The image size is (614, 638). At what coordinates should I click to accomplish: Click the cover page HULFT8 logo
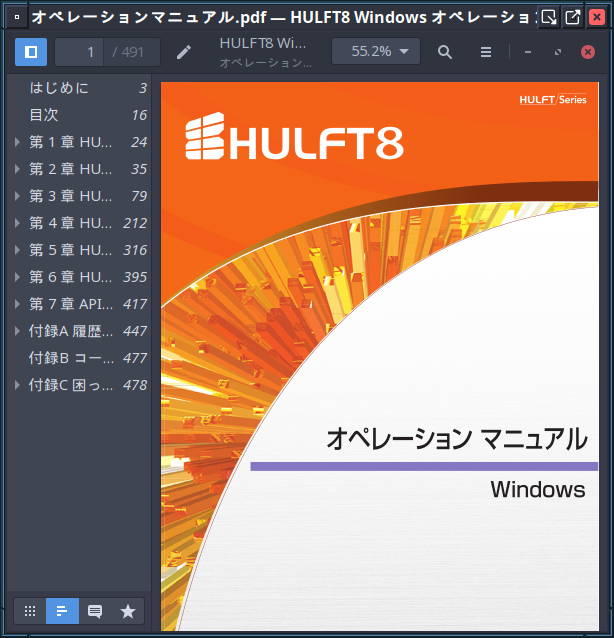point(294,136)
